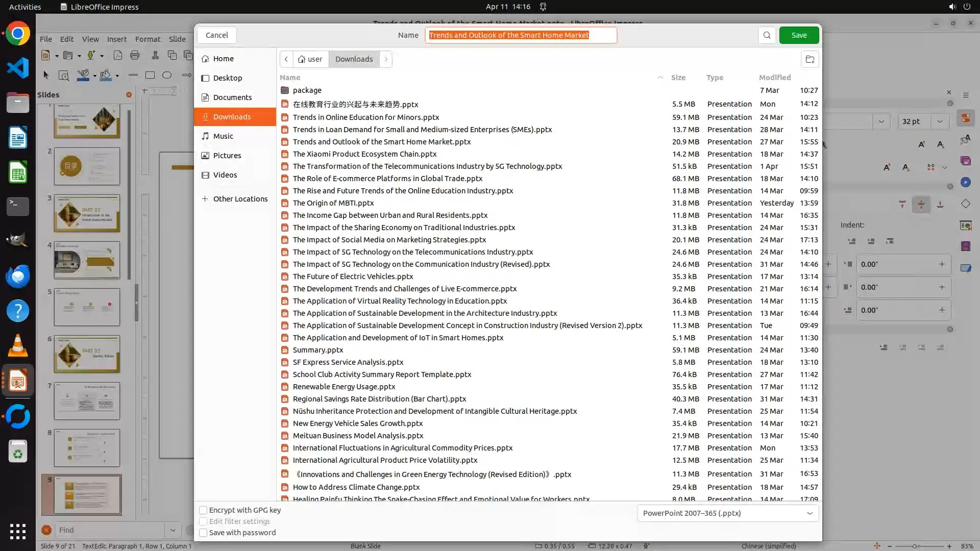The height and width of the screenshot is (551, 980).
Task: Enable Encrypt with GPG key checkbox
Action: pos(203,510)
